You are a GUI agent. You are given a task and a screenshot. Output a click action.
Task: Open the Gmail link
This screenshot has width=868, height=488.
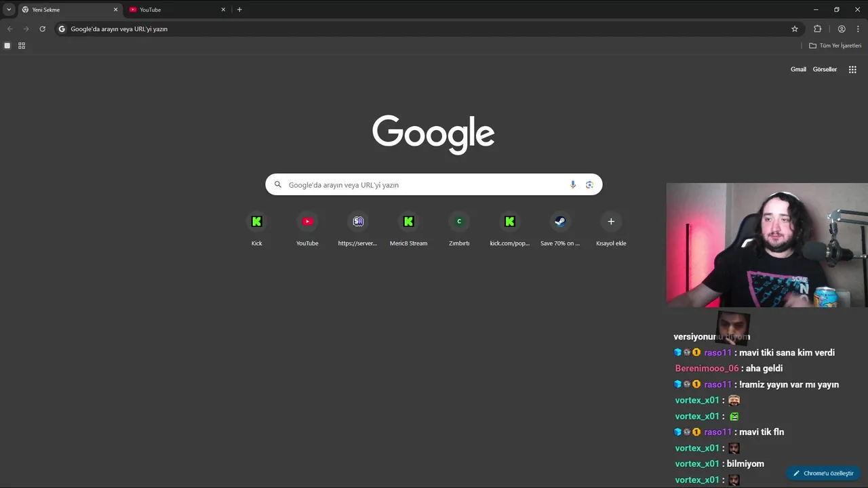point(798,69)
